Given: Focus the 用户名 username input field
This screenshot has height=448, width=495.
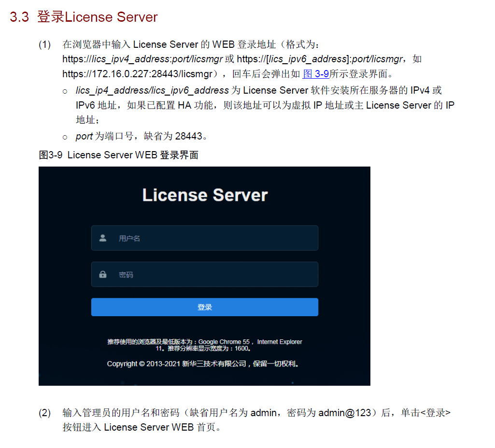Looking at the screenshot, I should tap(205, 238).
